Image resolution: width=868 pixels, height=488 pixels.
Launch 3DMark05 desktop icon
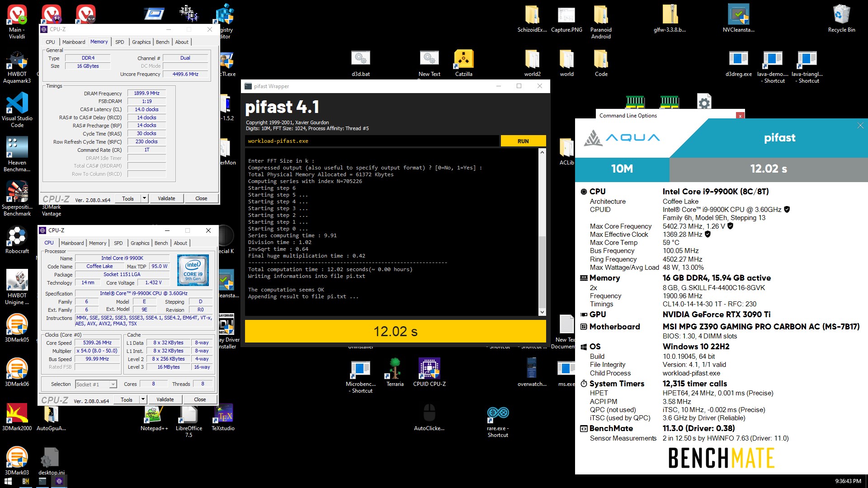pos(17,328)
